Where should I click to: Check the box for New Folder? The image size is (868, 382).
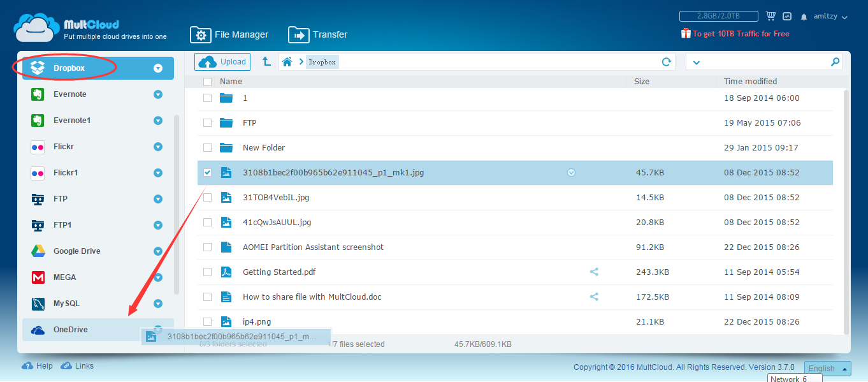tap(207, 147)
